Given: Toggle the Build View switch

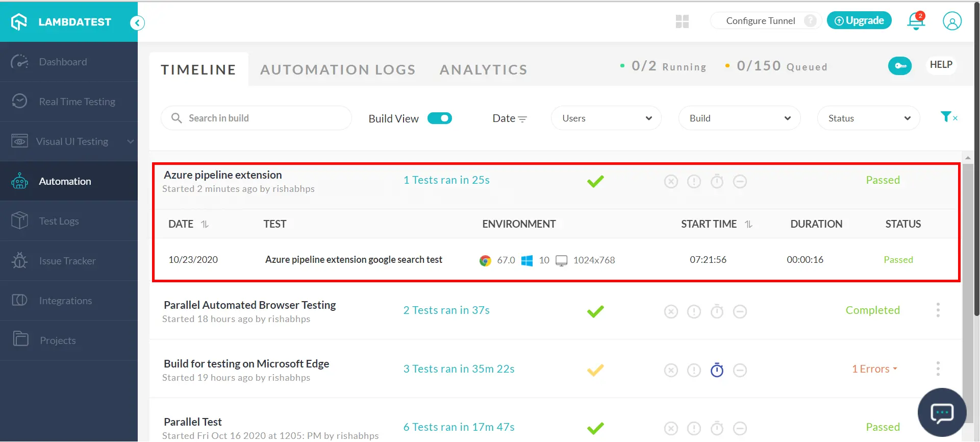Looking at the screenshot, I should point(440,118).
